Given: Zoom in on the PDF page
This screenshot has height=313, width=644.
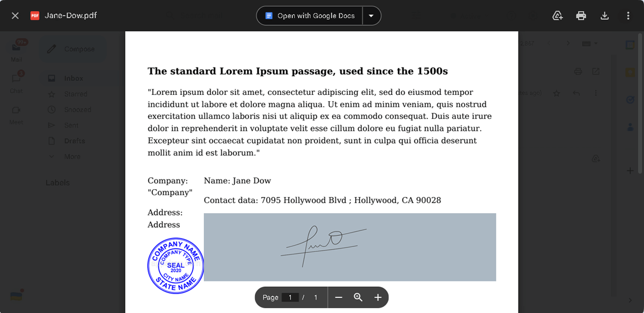Looking at the screenshot, I should point(377,297).
